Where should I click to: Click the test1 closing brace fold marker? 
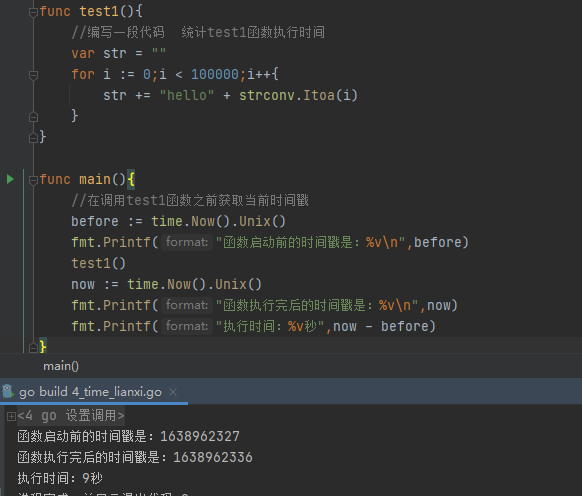[x=33, y=138]
